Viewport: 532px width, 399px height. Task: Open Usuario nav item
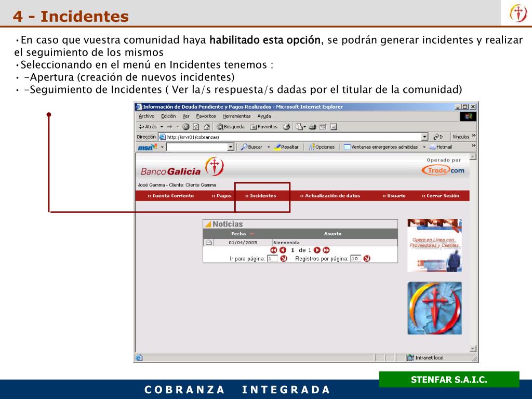pos(394,196)
